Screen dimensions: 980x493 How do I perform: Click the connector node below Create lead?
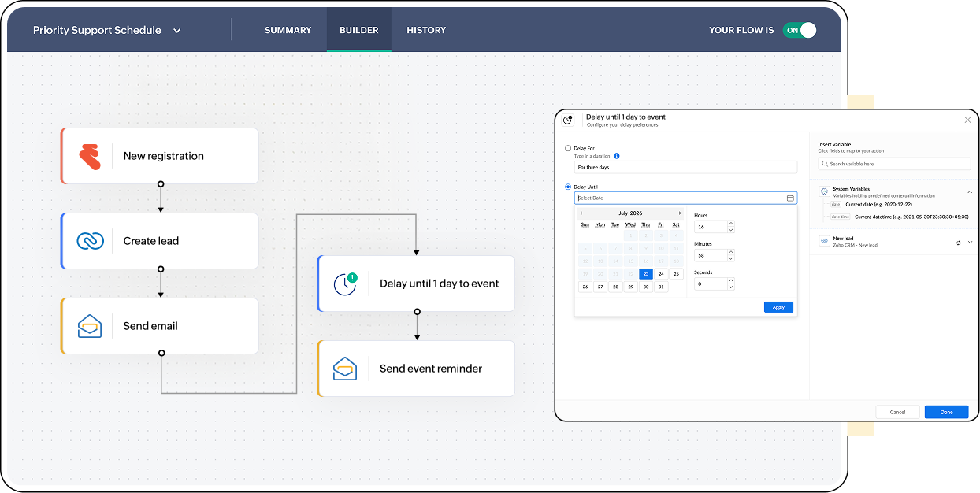(161, 269)
